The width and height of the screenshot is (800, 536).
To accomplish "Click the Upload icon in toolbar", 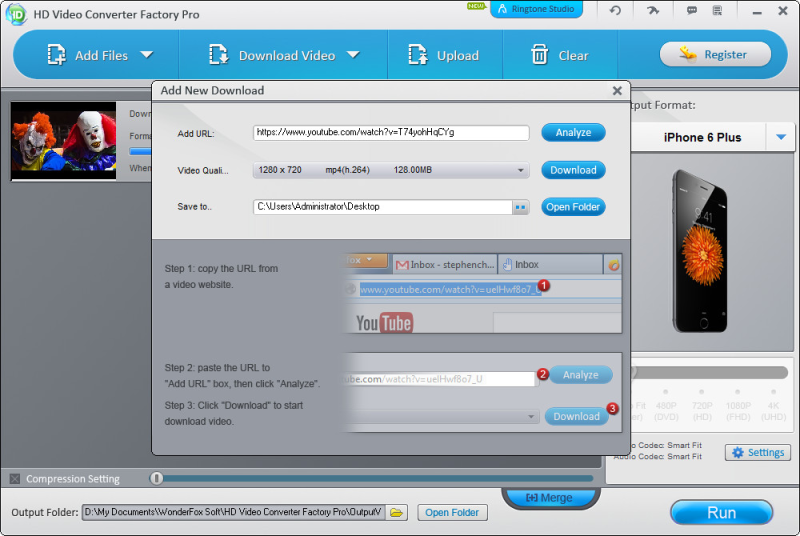I will (418, 55).
